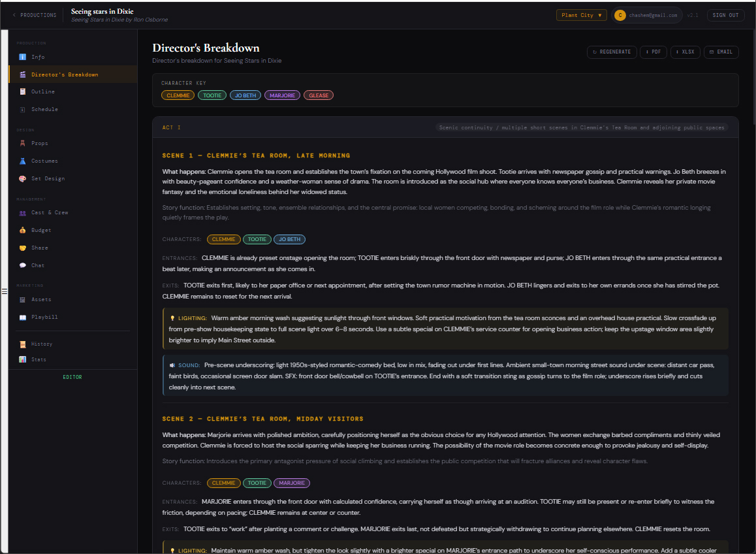756x554 pixels.
Task: Click the Scene 2 Midday Visitors heading
Action: coord(262,419)
